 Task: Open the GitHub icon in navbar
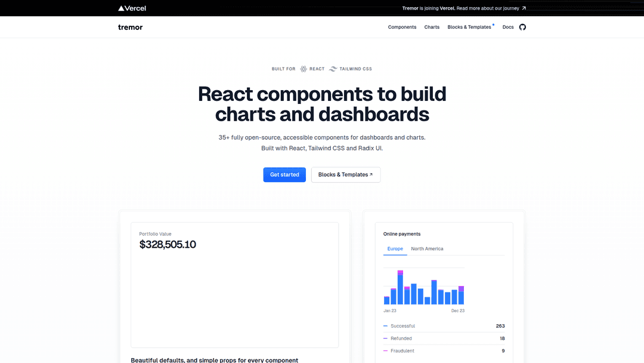coord(522,27)
